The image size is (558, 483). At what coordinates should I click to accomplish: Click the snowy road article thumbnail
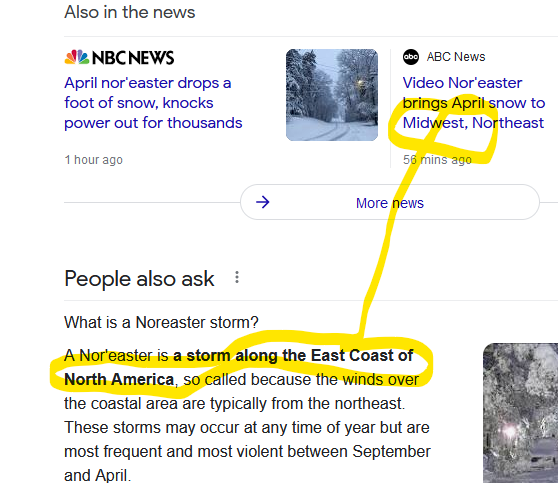pyautogui.click(x=332, y=95)
